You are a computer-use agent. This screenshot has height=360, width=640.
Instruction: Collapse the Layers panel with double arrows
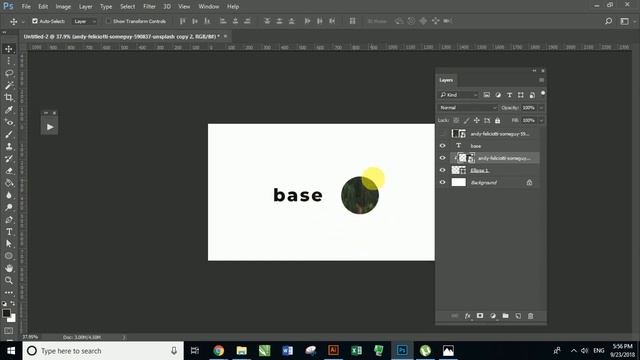coord(534,71)
